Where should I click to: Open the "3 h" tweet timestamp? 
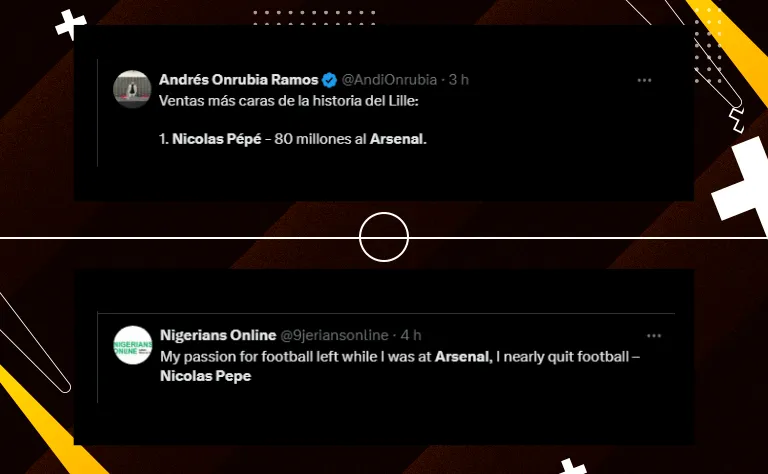[459, 80]
